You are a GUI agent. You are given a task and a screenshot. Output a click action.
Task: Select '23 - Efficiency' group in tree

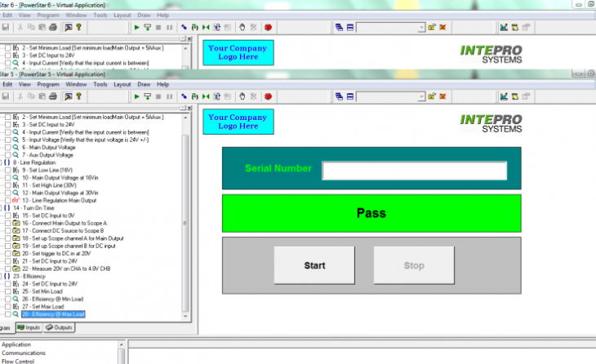tap(29, 276)
